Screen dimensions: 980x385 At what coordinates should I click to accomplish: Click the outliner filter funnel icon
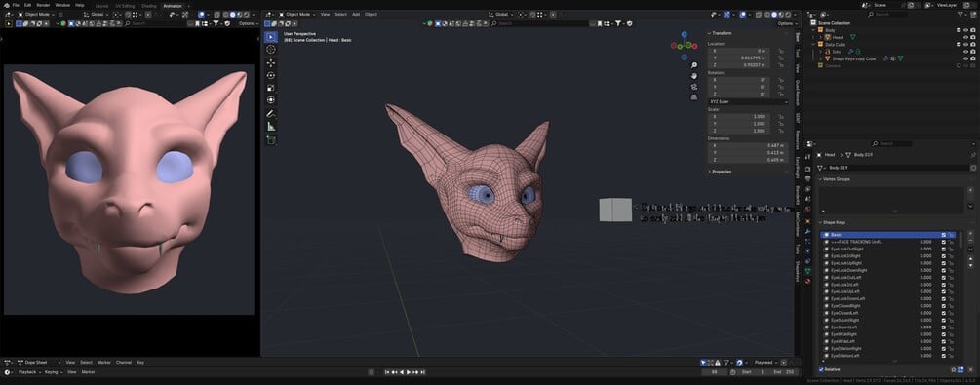pyautogui.click(x=959, y=14)
